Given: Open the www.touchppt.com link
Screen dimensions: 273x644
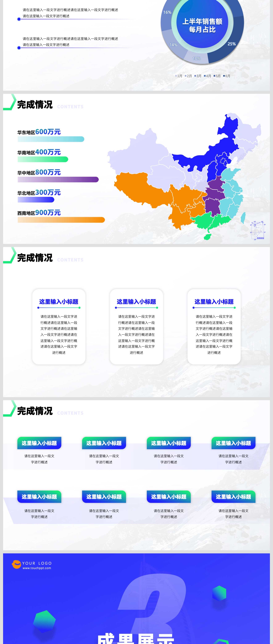Looking at the screenshot, I should (37, 568).
